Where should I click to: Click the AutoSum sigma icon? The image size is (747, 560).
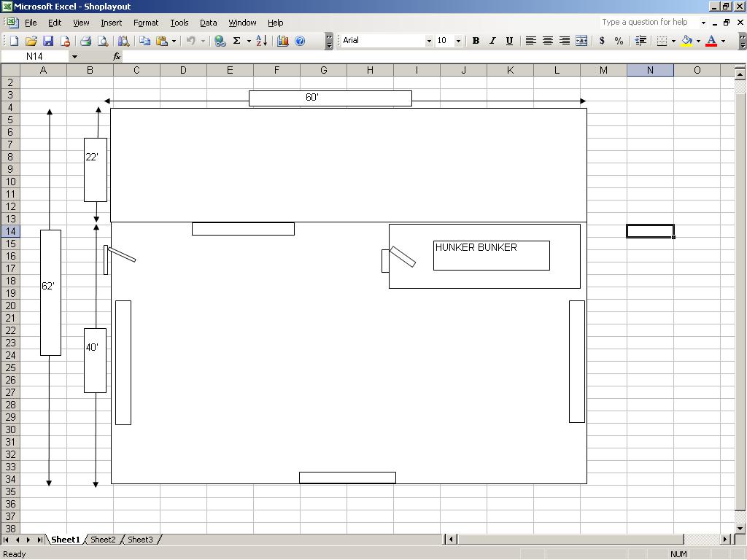236,41
